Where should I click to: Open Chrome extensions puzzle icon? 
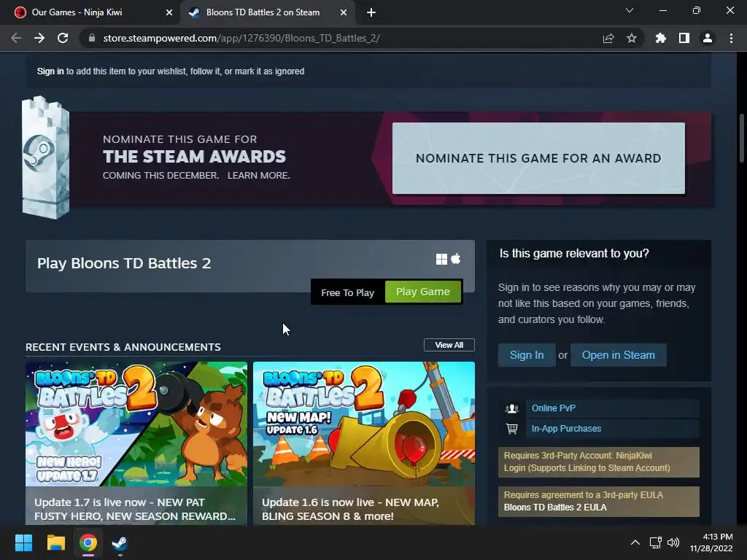[x=660, y=38]
